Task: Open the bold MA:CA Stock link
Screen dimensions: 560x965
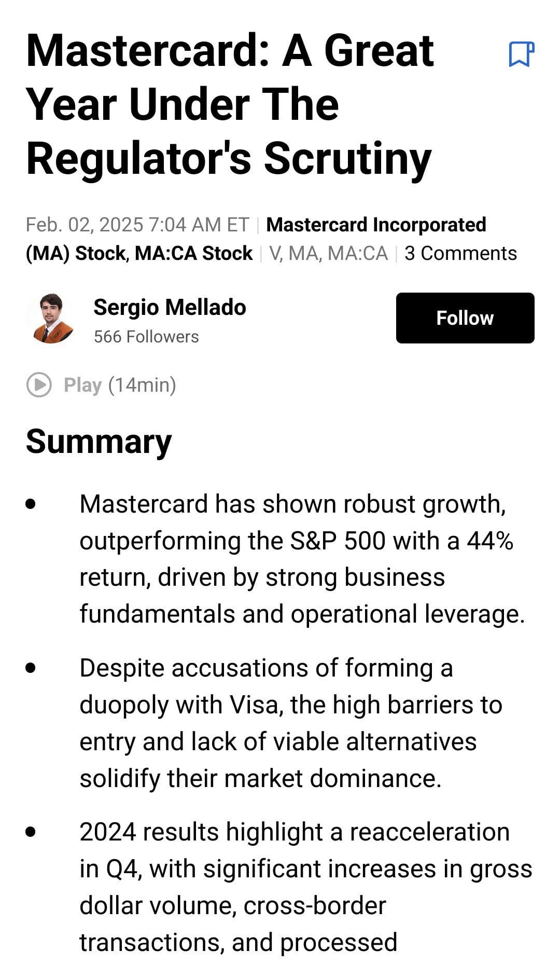Action: (x=193, y=254)
